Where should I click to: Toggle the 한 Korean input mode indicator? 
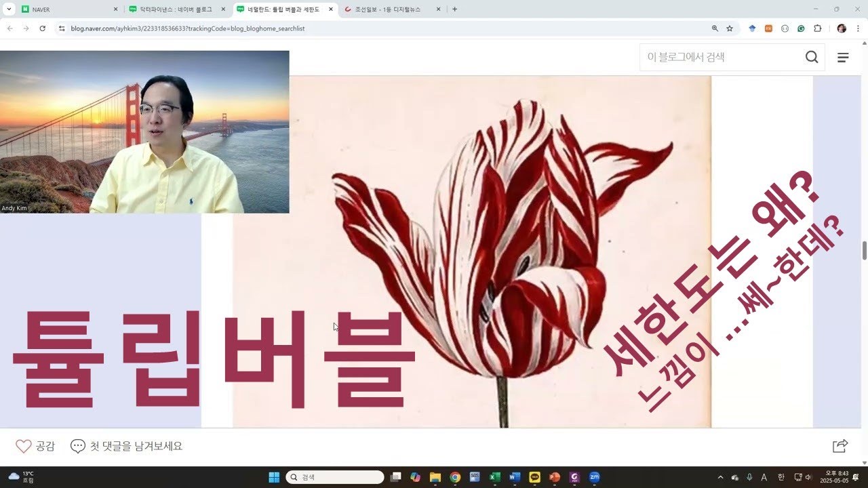click(781, 477)
